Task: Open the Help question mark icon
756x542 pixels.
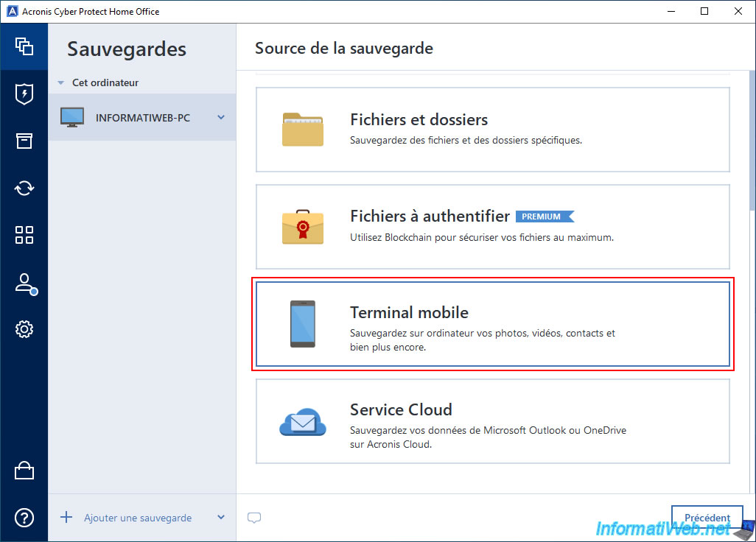Action: (x=24, y=518)
